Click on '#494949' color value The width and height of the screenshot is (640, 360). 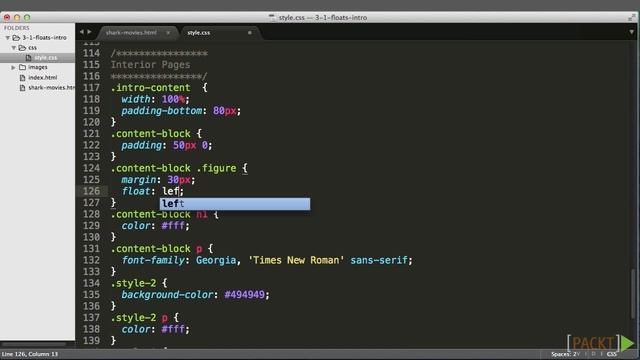(244, 295)
